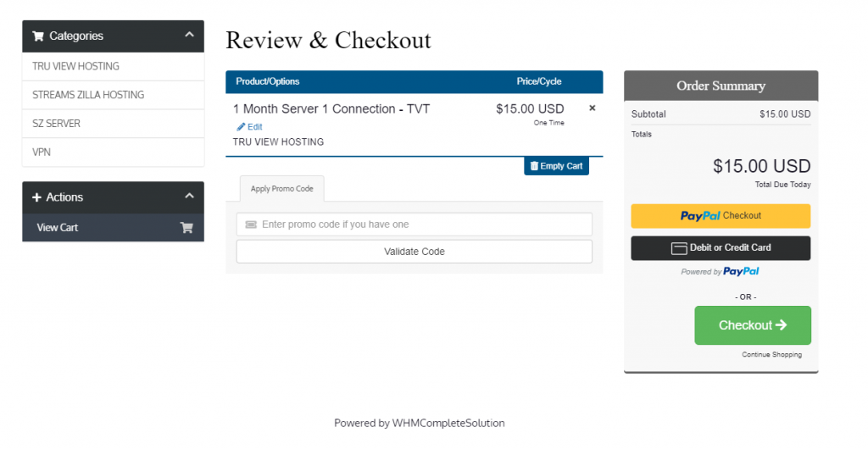Click the card icon on Debit or Credit Card
868x449 pixels.
click(679, 248)
